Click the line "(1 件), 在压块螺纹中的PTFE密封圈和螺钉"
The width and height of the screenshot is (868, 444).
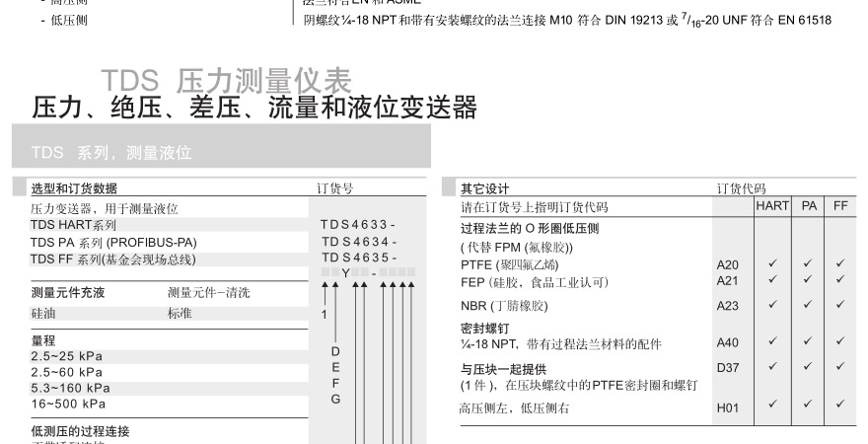(579, 386)
